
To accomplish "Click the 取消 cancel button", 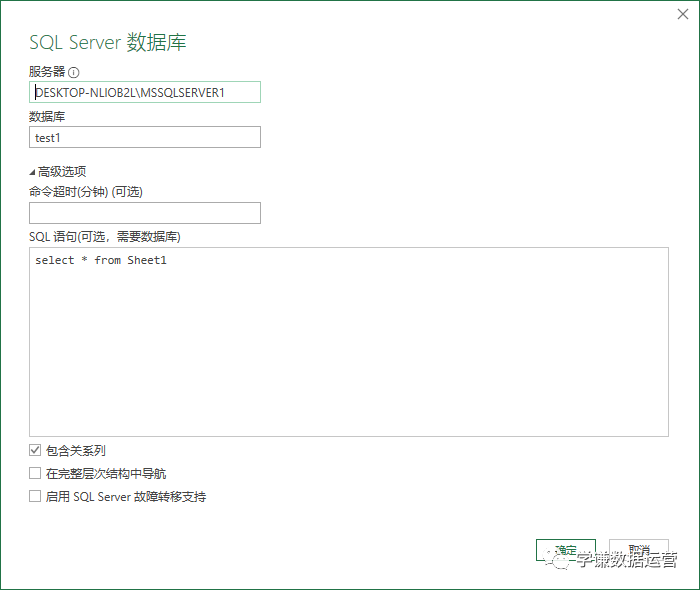I will [x=639, y=550].
